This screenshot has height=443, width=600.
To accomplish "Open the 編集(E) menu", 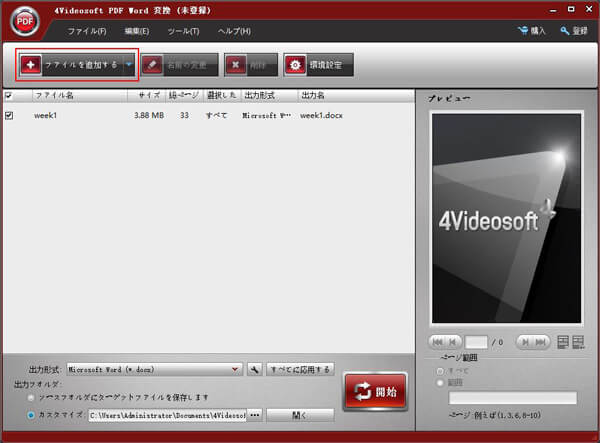I will coord(137,31).
